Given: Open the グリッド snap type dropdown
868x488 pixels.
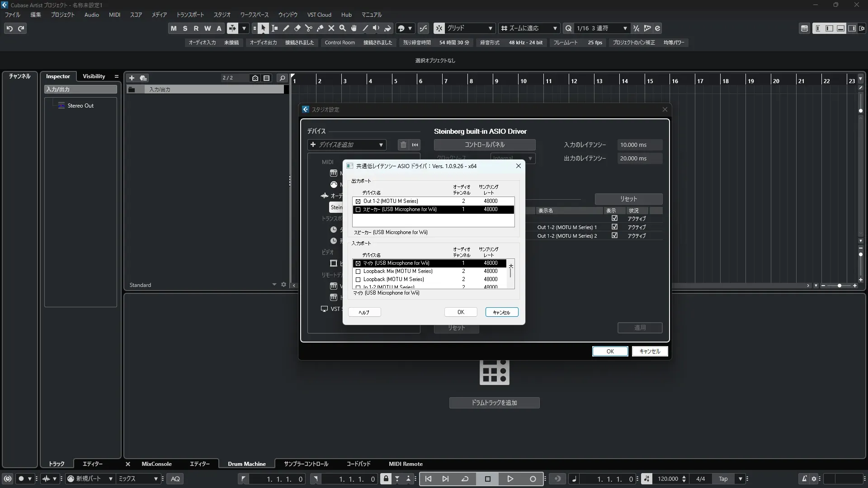Looking at the screenshot, I should (x=470, y=28).
